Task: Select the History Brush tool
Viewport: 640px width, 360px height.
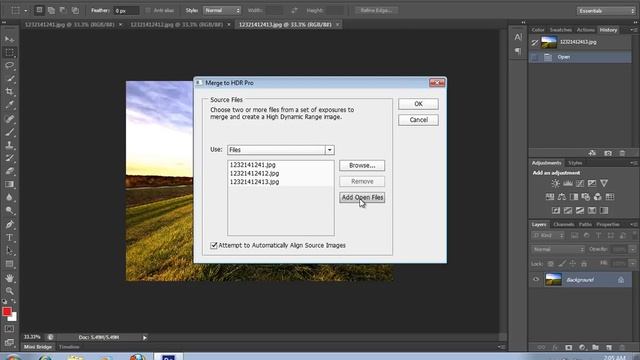Action: 9,158
